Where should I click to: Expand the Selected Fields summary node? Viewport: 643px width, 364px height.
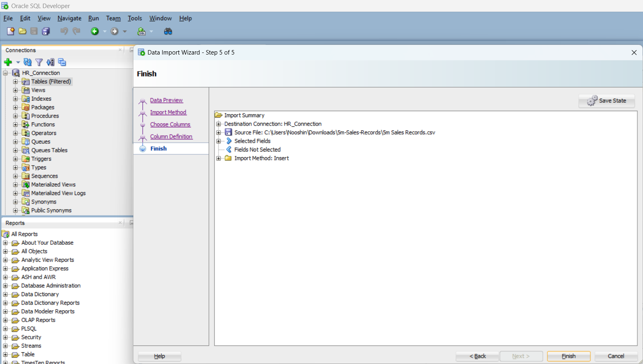pos(219,141)
